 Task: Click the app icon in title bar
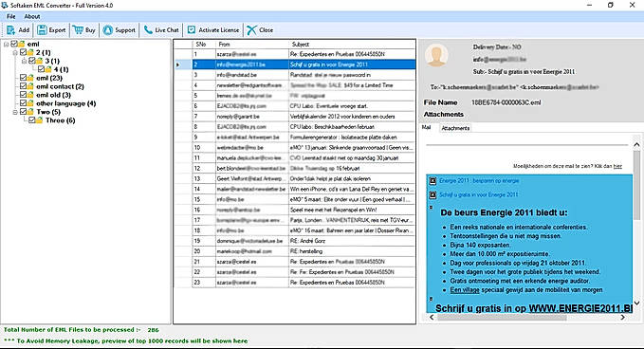tap(5, 6)
